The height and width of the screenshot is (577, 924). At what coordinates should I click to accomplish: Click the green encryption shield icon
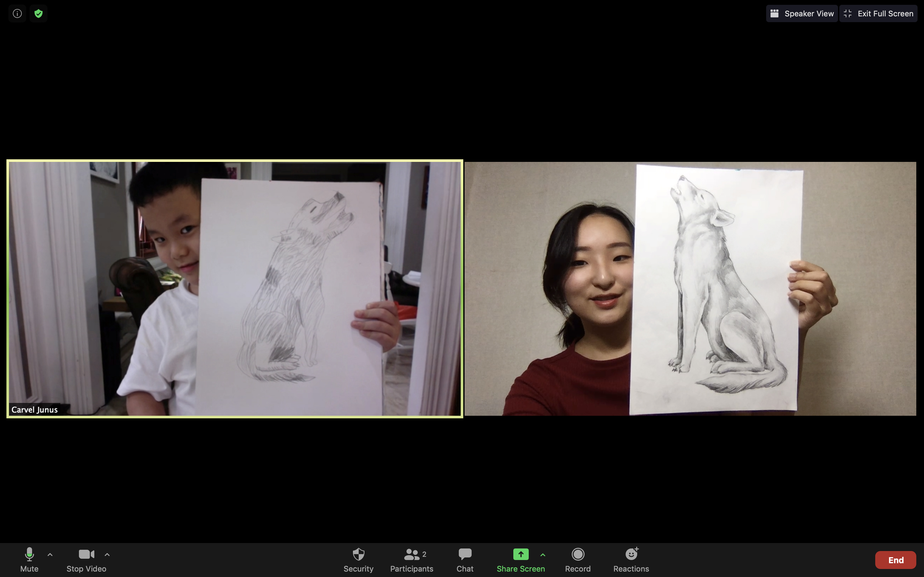click(38, 14)
